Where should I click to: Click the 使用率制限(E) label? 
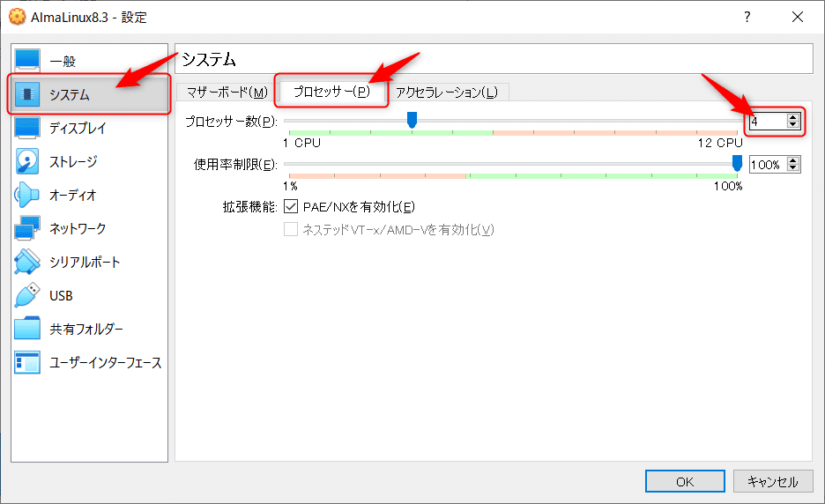tap(235, 165)
